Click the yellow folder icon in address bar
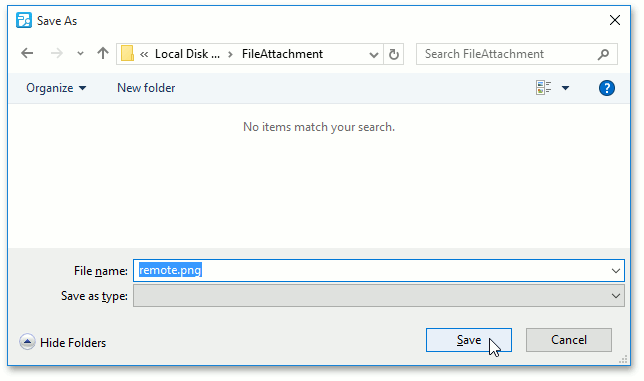 click(127, 53)
